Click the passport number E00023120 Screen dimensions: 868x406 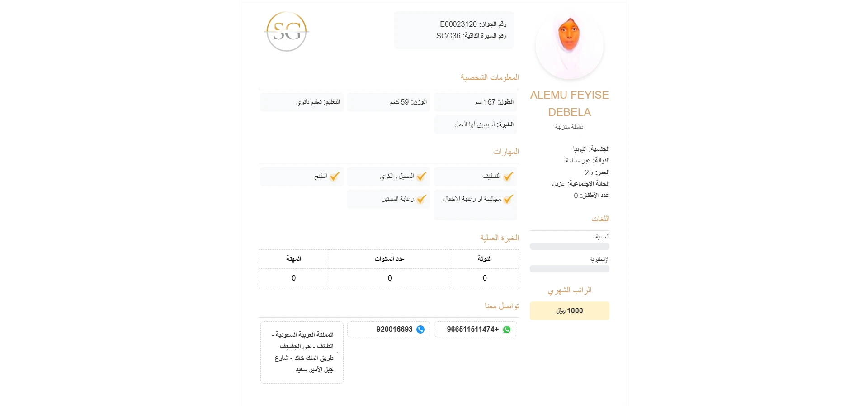point(458,24)
